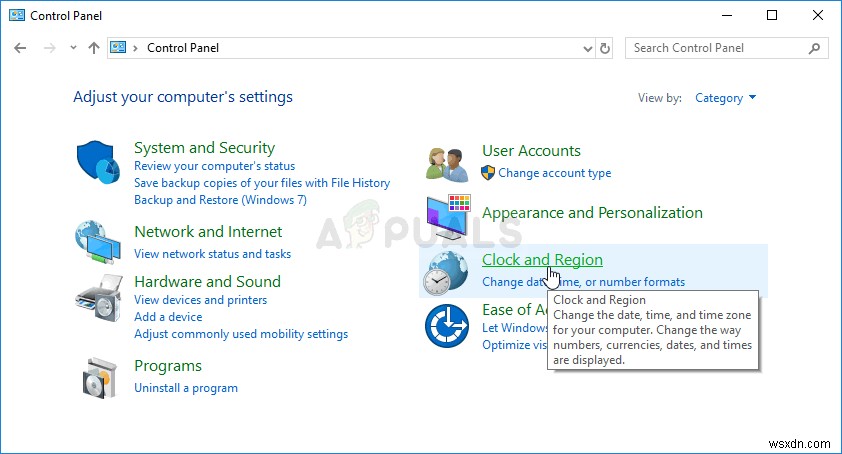Viewport: 842px width, 454px height.
Task: Click the Control Panel breadcrumb in address bar
Action: 183,48
